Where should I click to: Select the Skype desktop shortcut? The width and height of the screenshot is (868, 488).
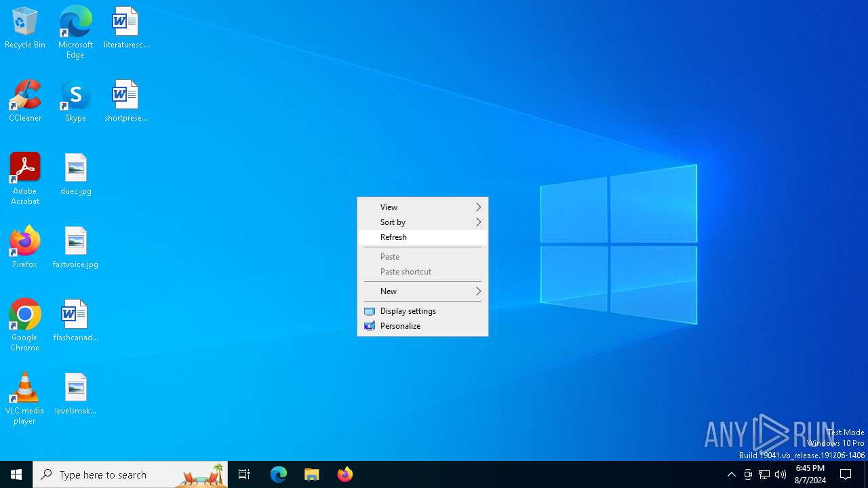coord(75,101)
